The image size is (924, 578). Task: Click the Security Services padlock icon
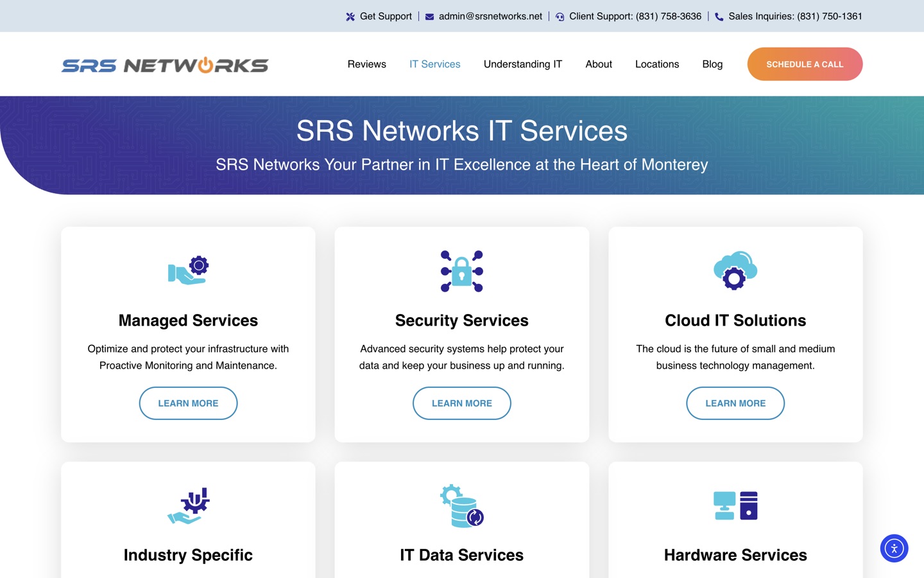462,271
